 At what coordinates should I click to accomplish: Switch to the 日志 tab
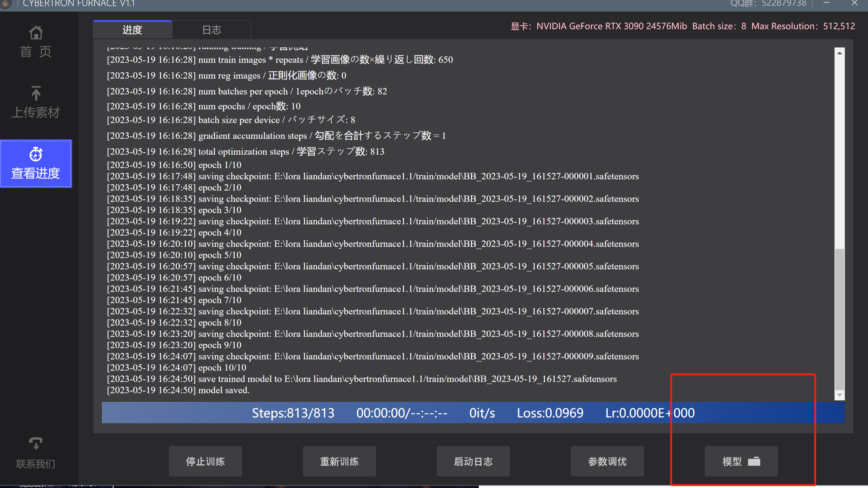(x=212, y=30)
